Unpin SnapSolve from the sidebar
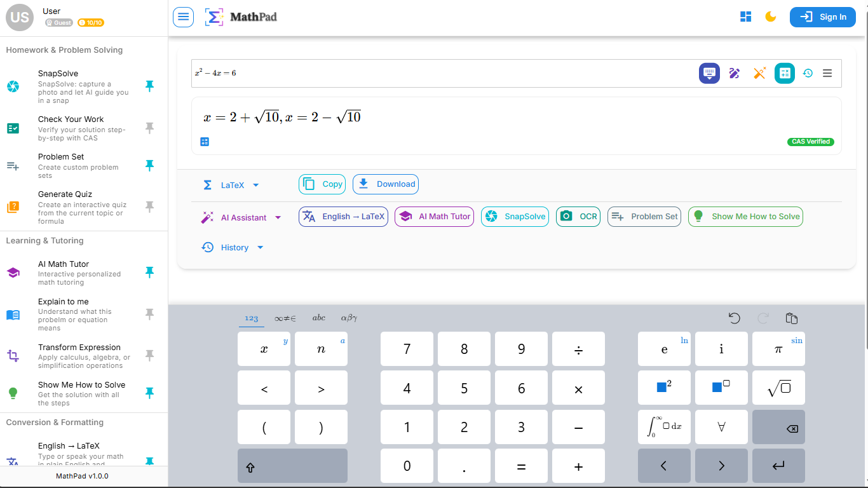This screenshot has width=868, height=488. coord(149,86)
